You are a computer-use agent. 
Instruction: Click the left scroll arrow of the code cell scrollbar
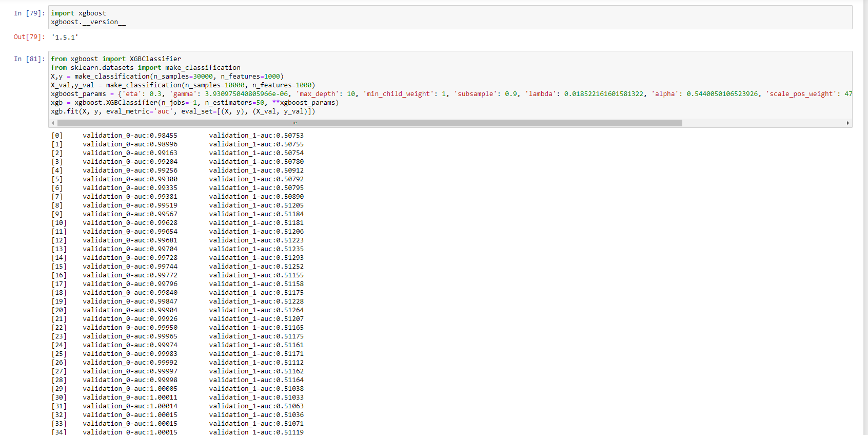pos(53,123)
